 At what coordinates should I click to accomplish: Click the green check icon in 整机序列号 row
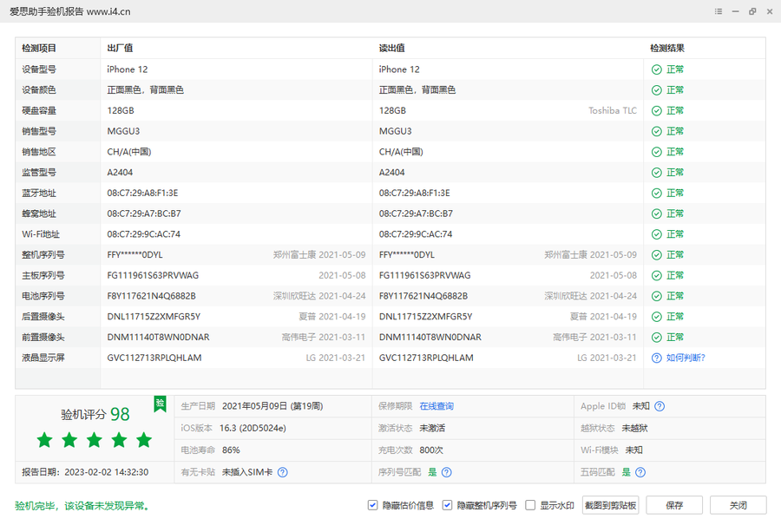point(657,255)
